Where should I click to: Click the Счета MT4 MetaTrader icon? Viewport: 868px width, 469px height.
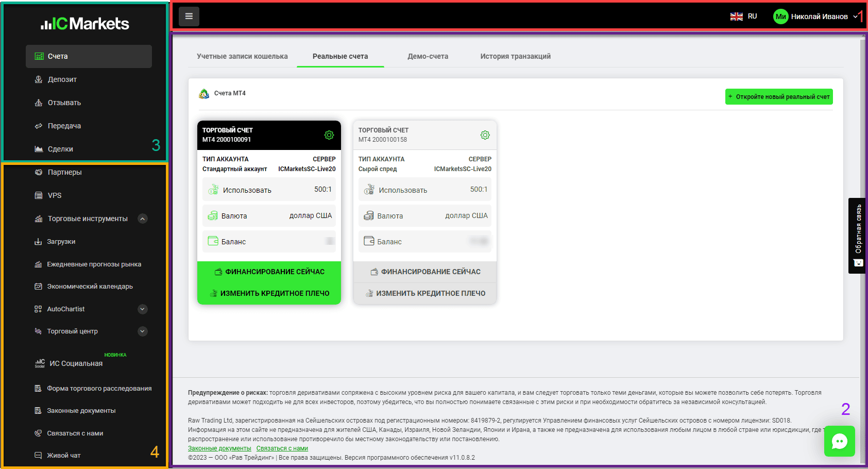204,94
